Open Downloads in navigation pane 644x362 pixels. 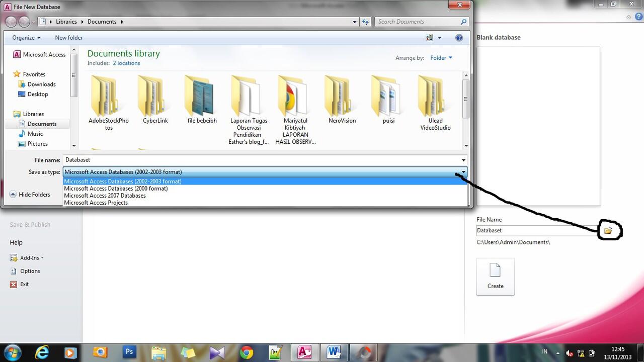click(x=37, y=84)
